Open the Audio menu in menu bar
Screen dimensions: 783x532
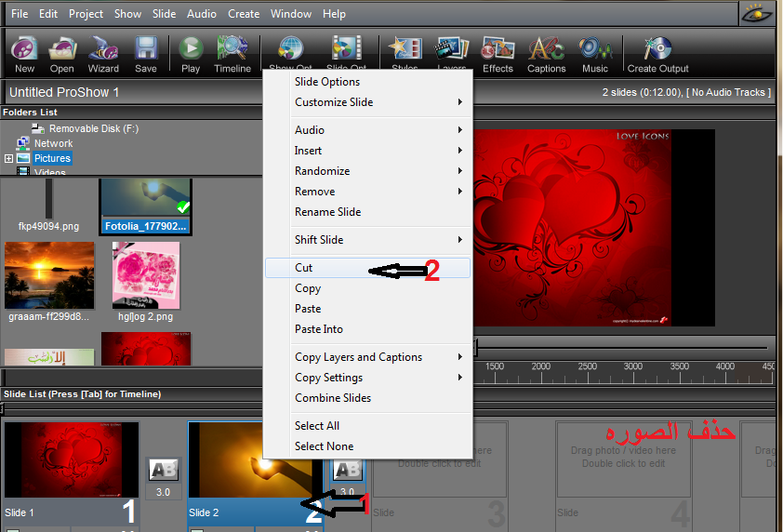click(x=202, y=14)
